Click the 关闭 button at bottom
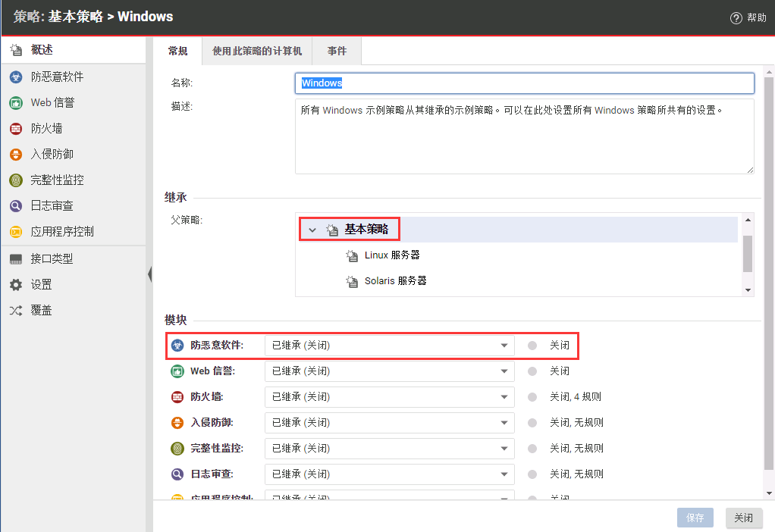775x532 pixels. [743, 518]
